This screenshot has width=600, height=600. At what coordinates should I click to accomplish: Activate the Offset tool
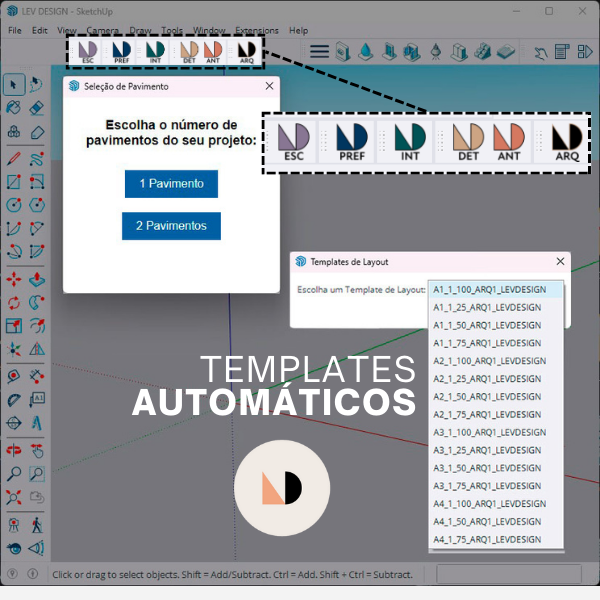37,326
